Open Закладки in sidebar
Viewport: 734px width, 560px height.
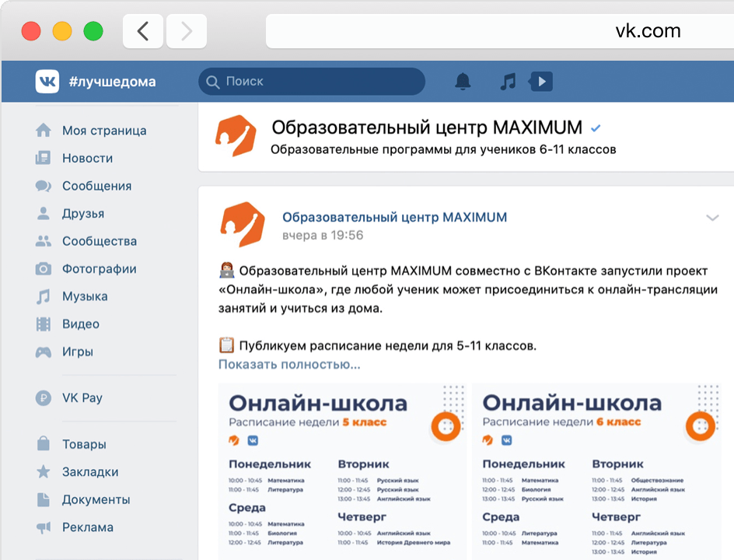click(90, 472)
